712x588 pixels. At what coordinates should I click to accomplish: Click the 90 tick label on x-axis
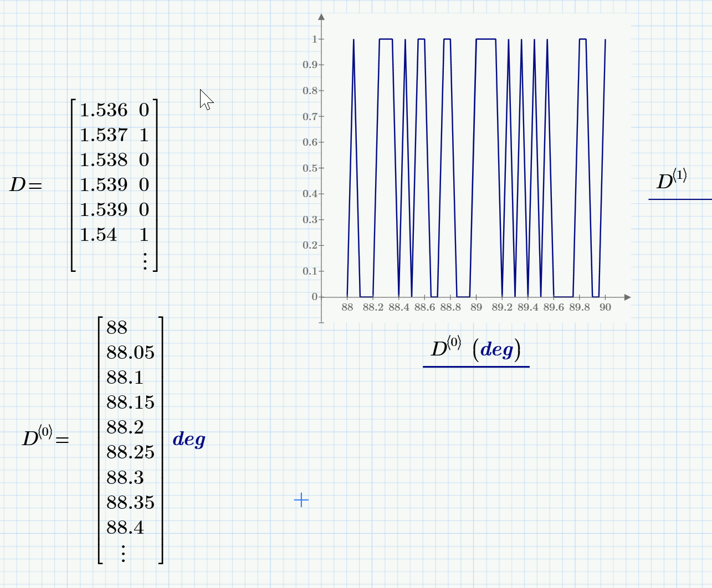coord(605,306)
